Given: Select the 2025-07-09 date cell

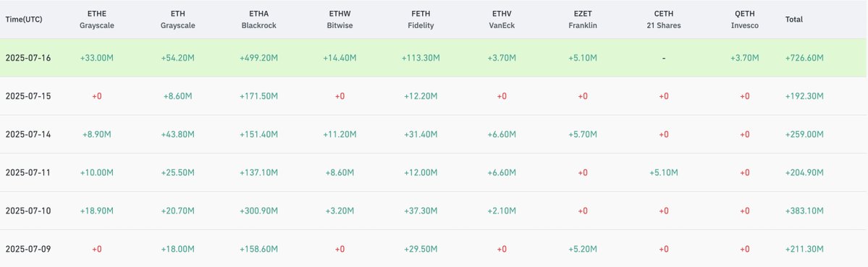Looking at the screenshot, I should [x=28, y=250].
